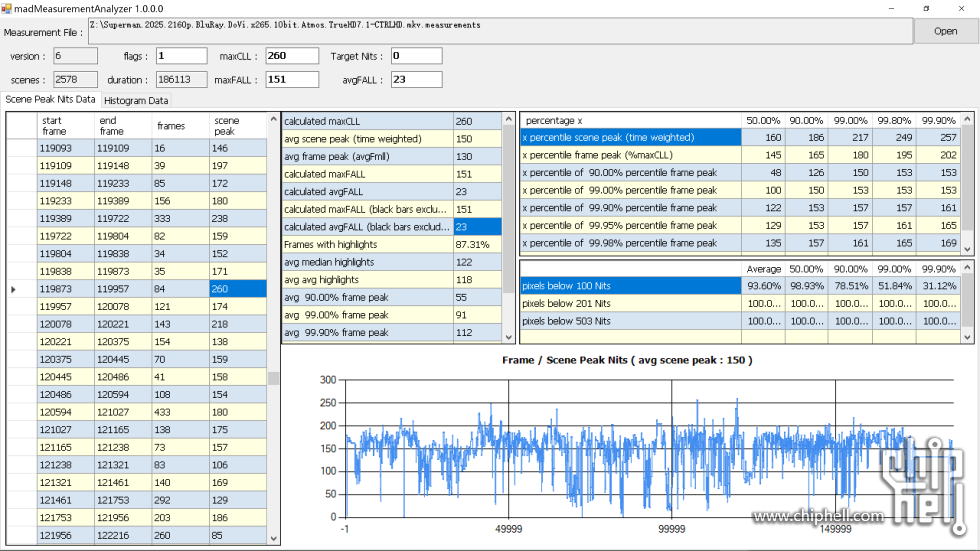
Task: Click the row selector arrow beside frame 119873
Action: 13,289
